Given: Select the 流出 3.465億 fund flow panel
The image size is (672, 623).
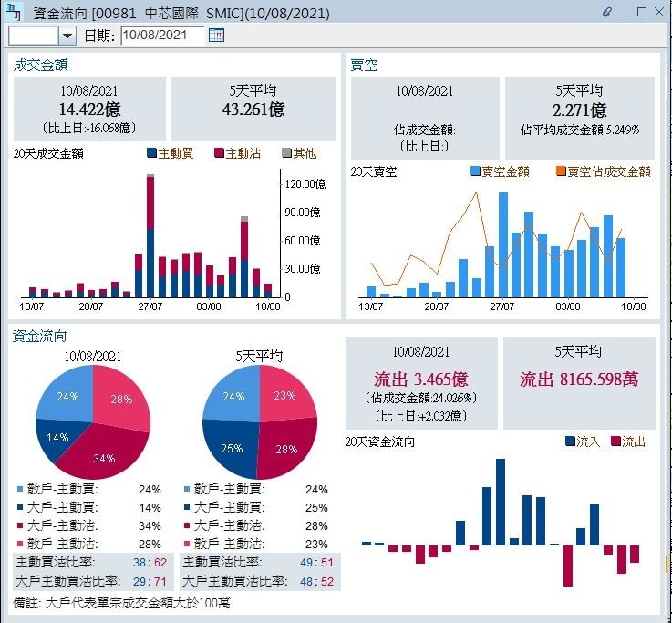Looking at the screenshot, I should [420, 384].
